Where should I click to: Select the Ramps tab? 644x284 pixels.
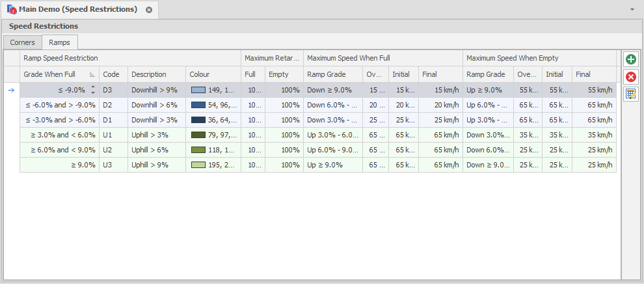pyautogui.click(x=59, y=42)
